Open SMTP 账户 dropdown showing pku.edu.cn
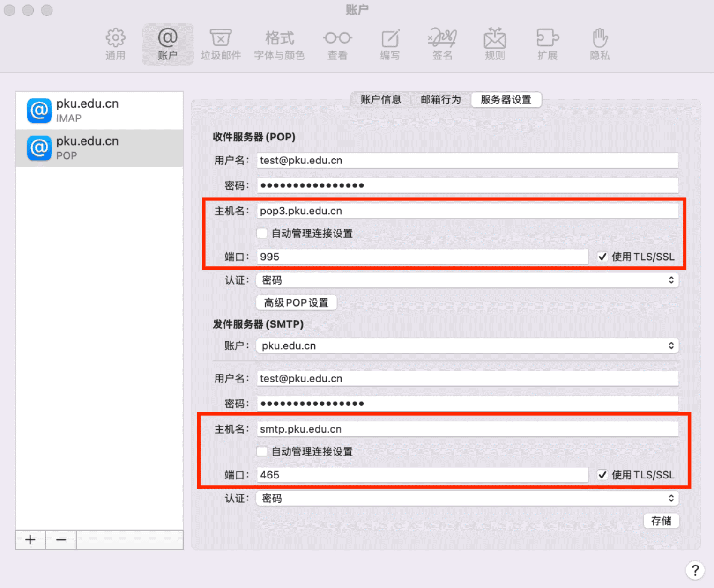 coord(467,345)
